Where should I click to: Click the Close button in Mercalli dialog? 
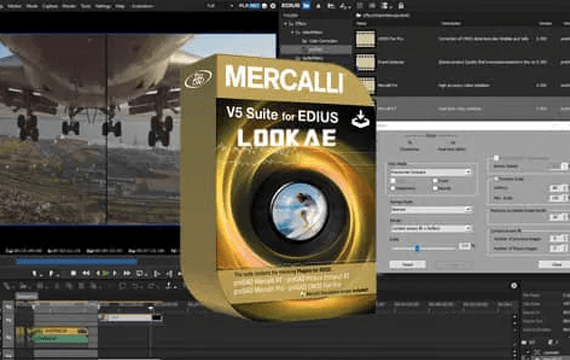click(555, 264)
